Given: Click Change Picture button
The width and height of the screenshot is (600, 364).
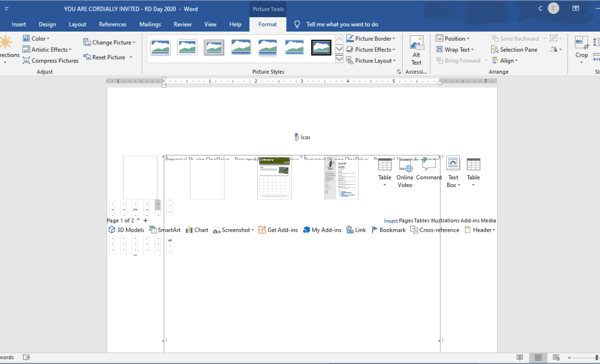Looking at the screenshot, I should click(109, 43).
